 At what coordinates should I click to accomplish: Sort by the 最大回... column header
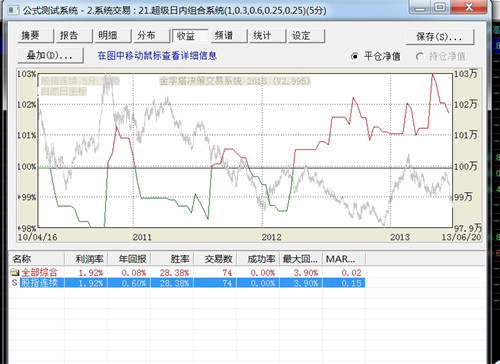tap(301, 259)
